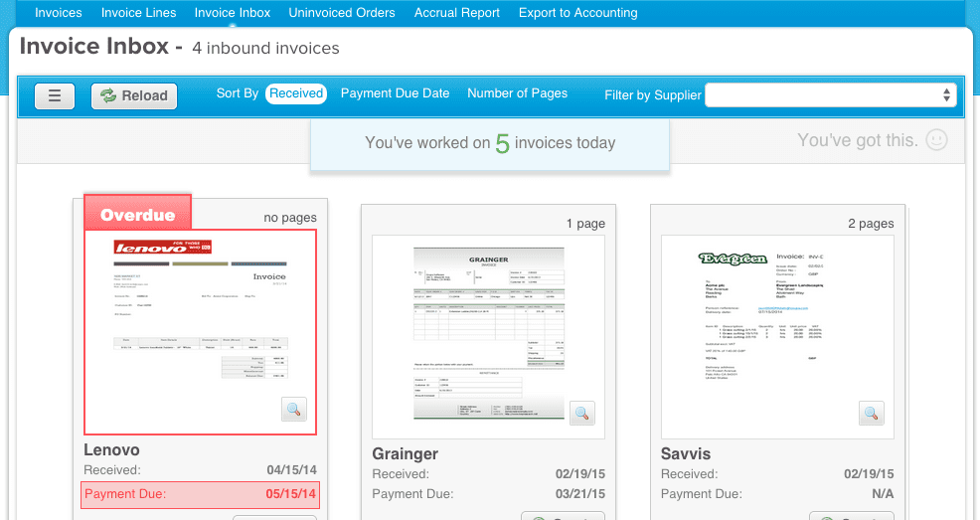Image resolution: width=980 pixels, height=520 pixels.
Task: Click the '1 page' label on Grainger
Action: 585,224
